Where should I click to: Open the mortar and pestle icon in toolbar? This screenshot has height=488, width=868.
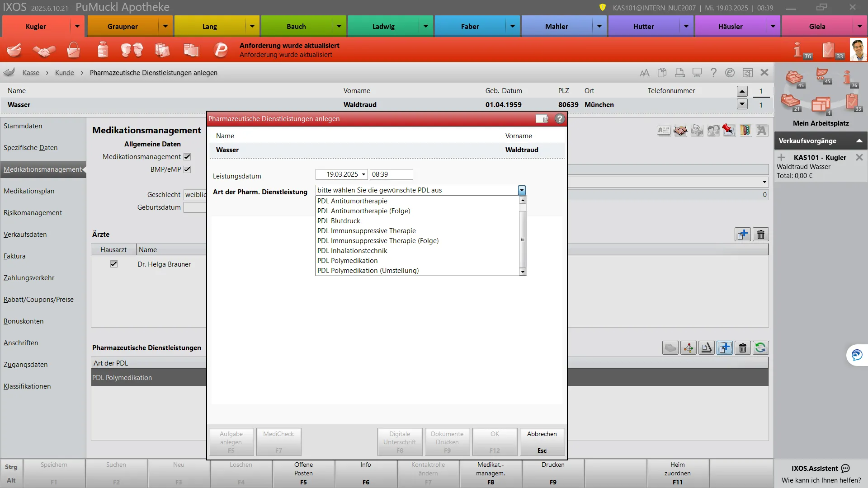click(x=14, y=50)
